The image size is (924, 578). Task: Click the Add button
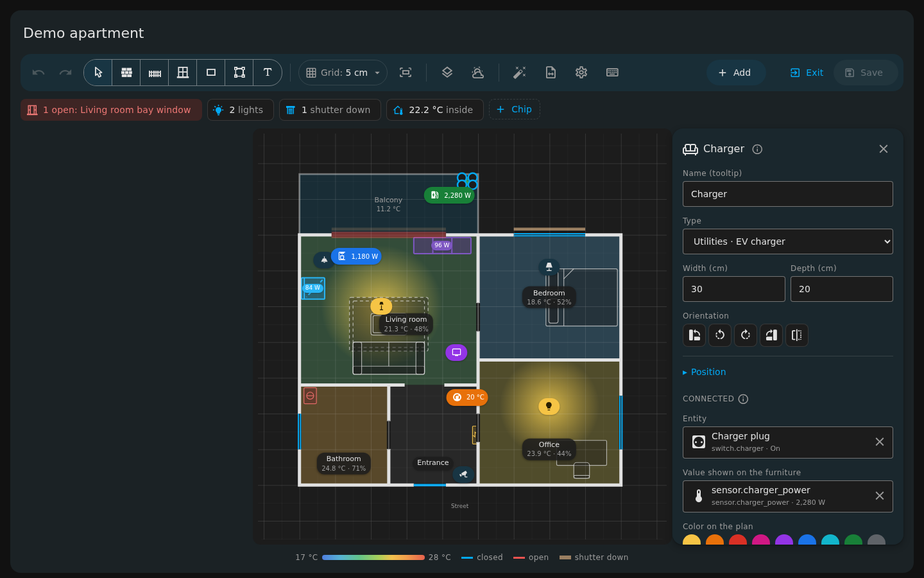735,73
